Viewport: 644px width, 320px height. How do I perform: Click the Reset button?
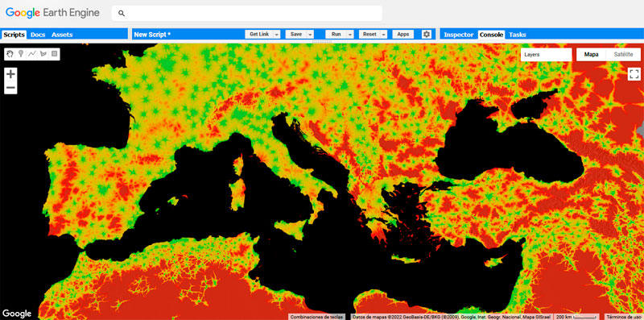click(369, 35)
